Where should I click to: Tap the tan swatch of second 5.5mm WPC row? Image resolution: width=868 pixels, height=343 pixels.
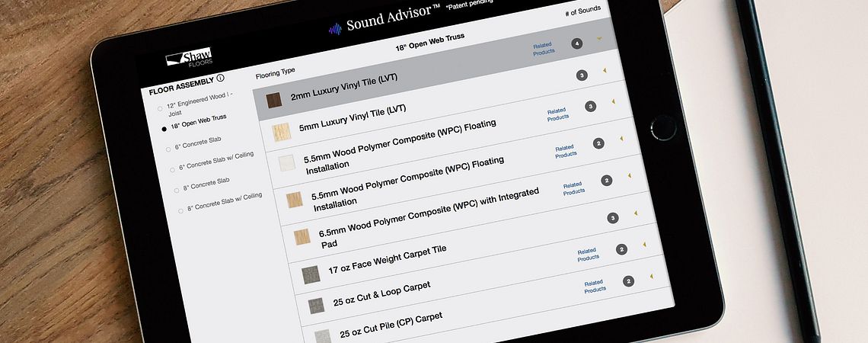(295, 200)
